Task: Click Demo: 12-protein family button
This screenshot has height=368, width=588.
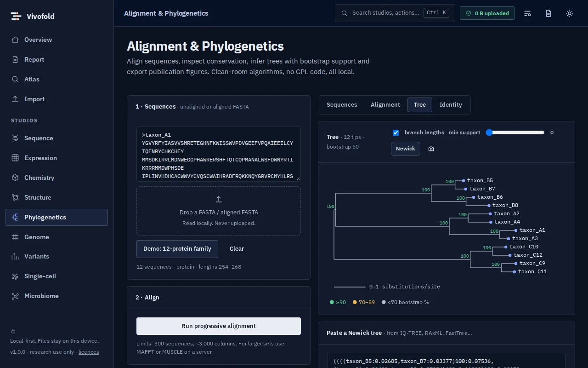Action: (x=177, y=249)
